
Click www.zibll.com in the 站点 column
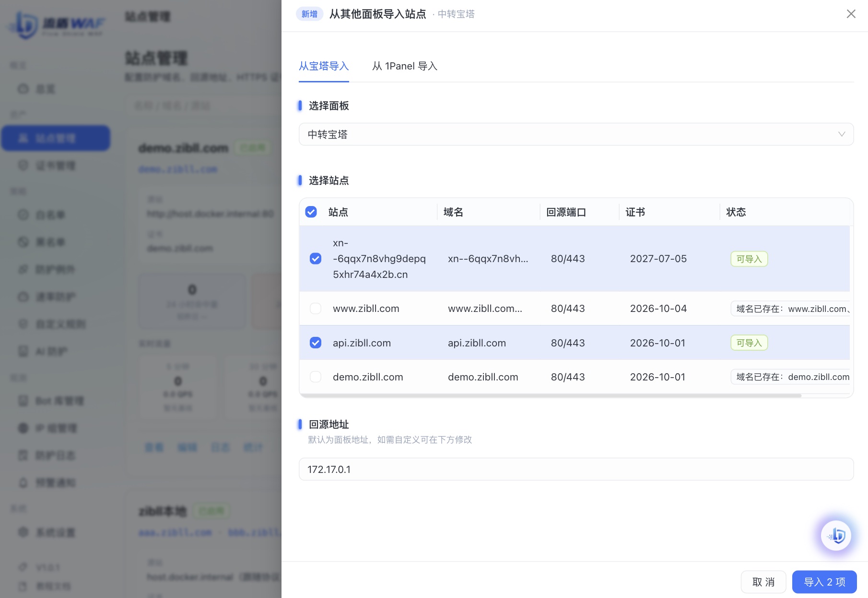(x=366, y=309)
